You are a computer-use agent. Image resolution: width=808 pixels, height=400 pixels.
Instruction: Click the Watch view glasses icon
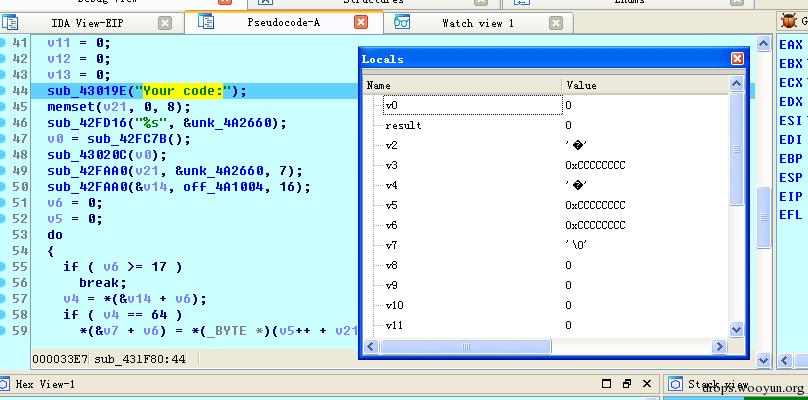click(x=402, y=22)
